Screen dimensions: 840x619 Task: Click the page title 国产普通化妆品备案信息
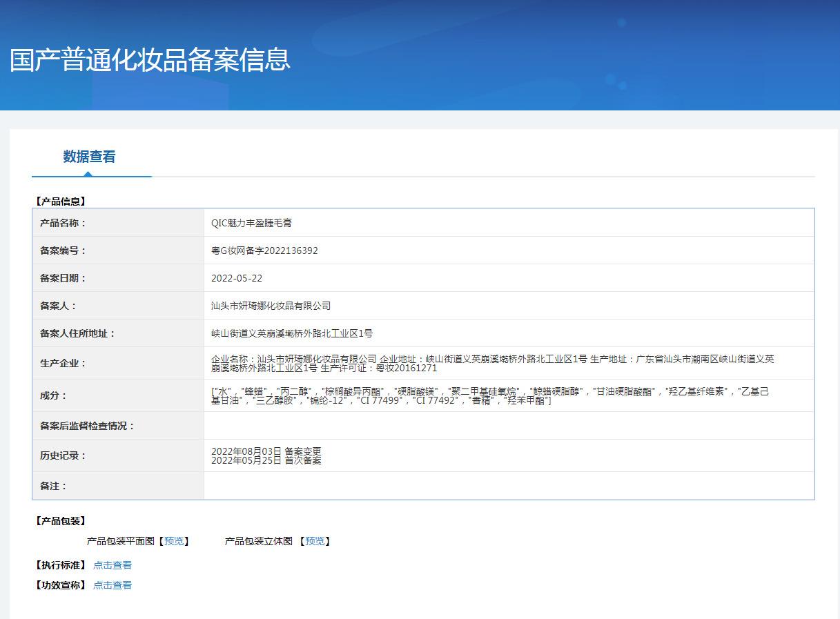(150, 60)
